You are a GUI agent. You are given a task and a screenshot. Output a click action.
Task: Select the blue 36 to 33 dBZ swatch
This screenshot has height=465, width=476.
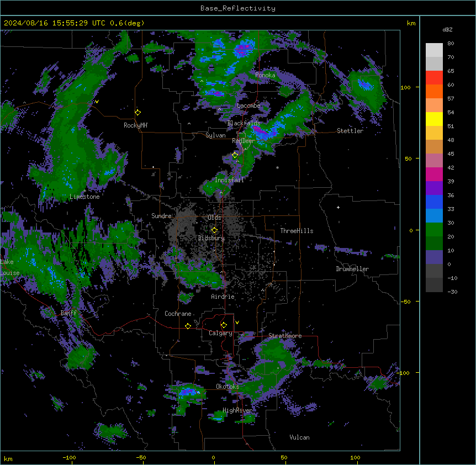click(x=434, y=202)
